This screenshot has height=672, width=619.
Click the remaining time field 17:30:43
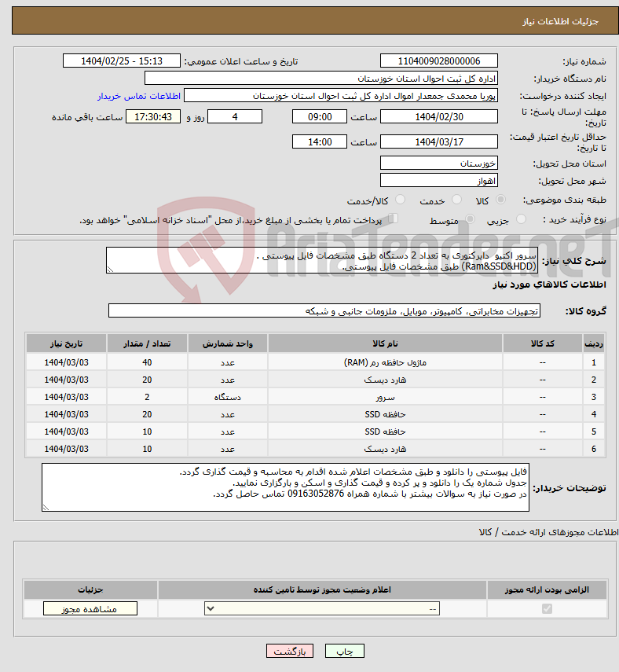point(153,116)
